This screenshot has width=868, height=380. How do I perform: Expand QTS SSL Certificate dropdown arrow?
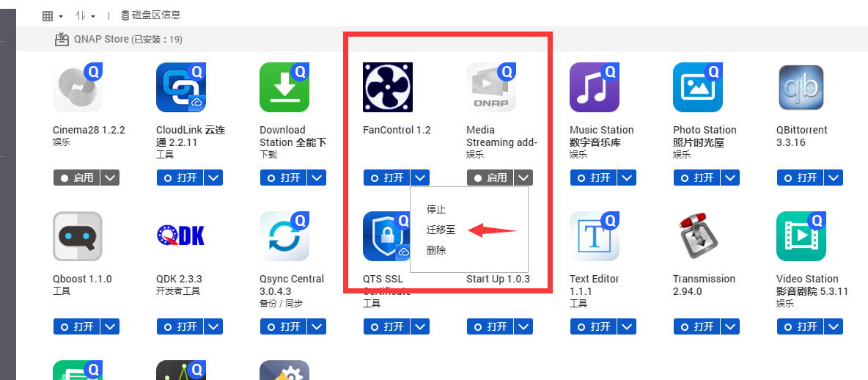[x=420, y=327]
